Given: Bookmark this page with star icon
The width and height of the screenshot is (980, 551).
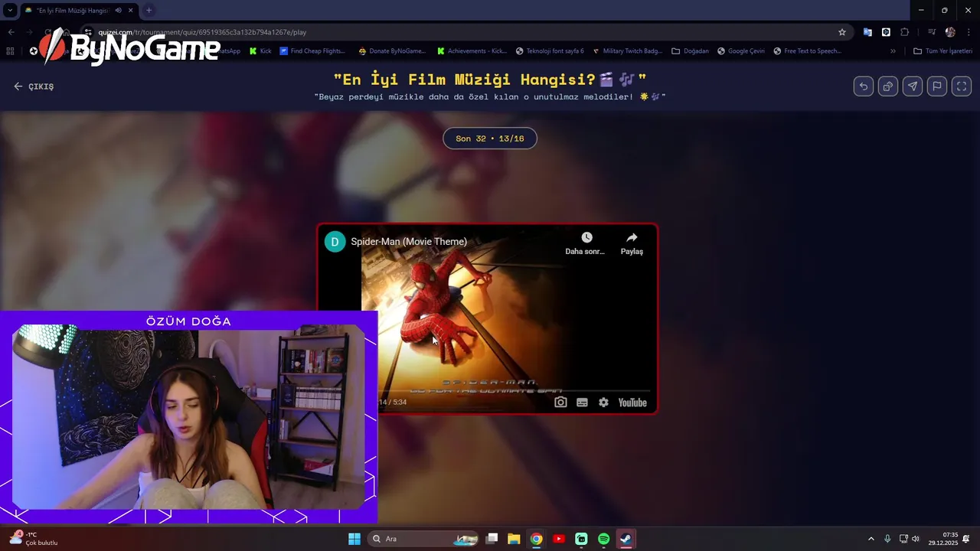Looking at the screenshot, I should coord(842,32).
